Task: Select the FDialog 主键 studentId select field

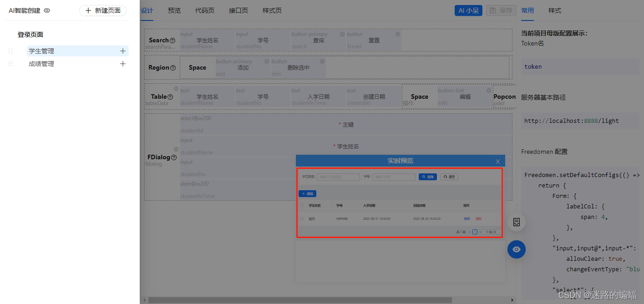Action: point(346,124)
